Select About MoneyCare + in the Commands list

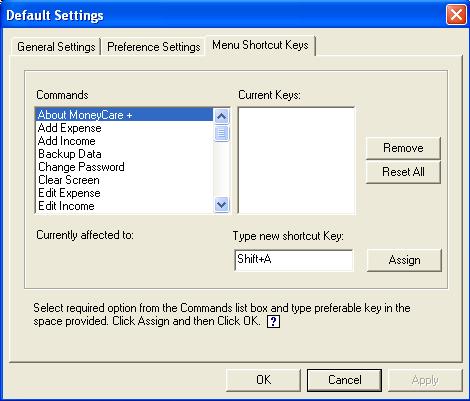(x=124, y=115)
